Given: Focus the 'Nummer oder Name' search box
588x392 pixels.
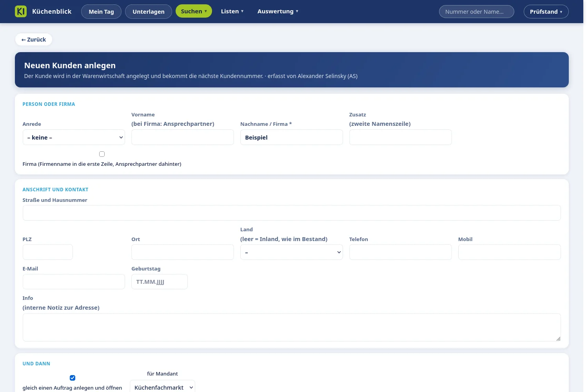Looking at the screenshot, I should pyautogui.click(x=476, y=12).
